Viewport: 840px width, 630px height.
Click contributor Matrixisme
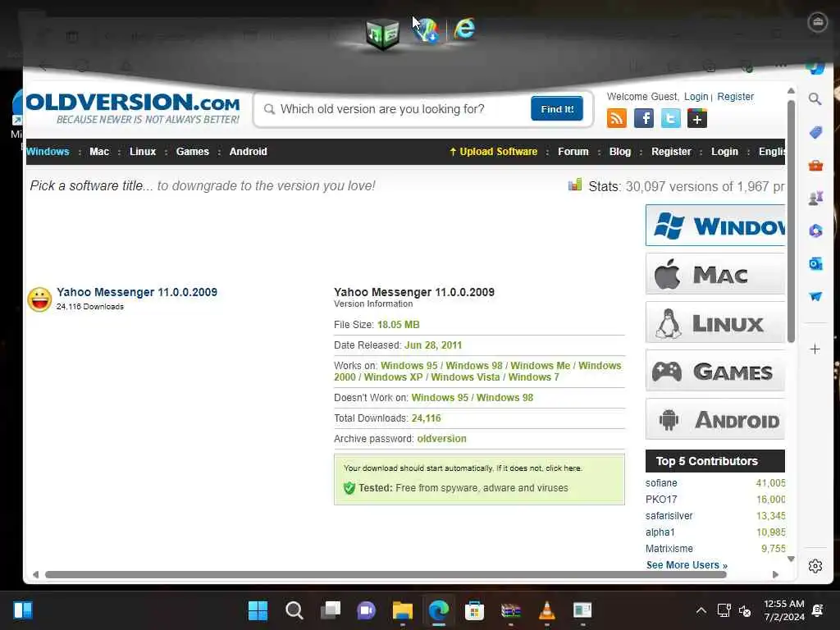point(669,549)
